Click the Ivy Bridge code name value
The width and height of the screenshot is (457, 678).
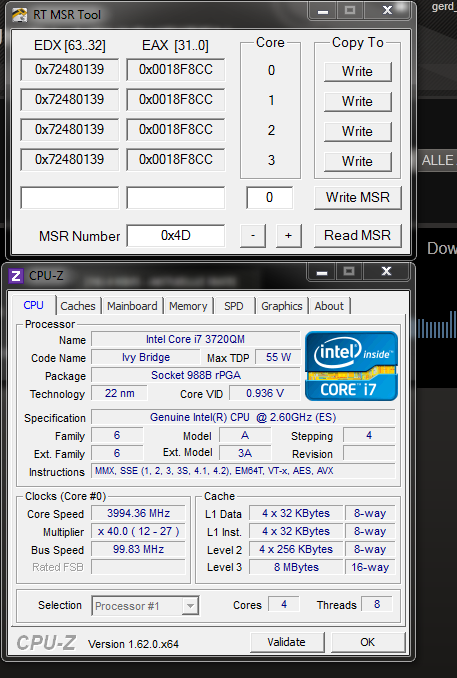pos(146,358)
